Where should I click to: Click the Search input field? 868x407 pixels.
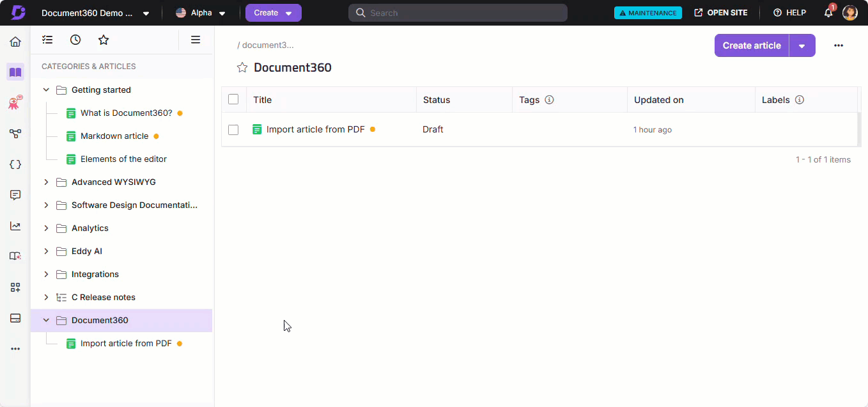pyautogui.click(x=458, y=13)
